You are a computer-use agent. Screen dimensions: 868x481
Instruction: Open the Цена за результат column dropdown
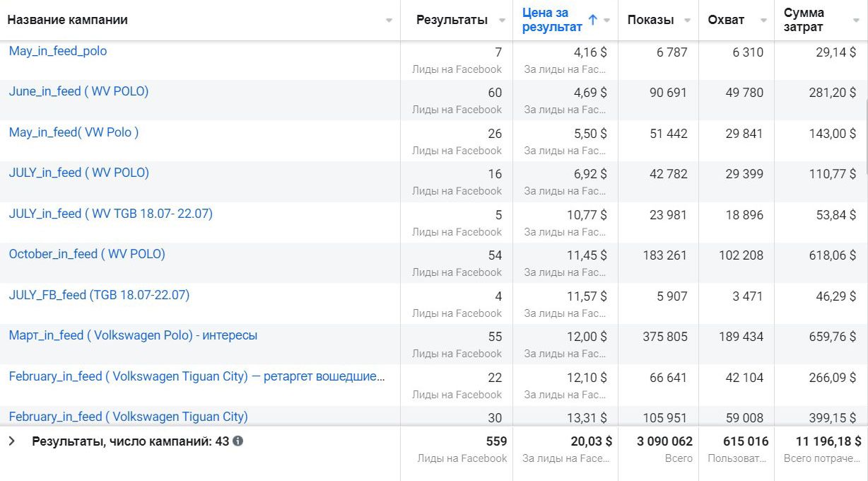(606, 21)
